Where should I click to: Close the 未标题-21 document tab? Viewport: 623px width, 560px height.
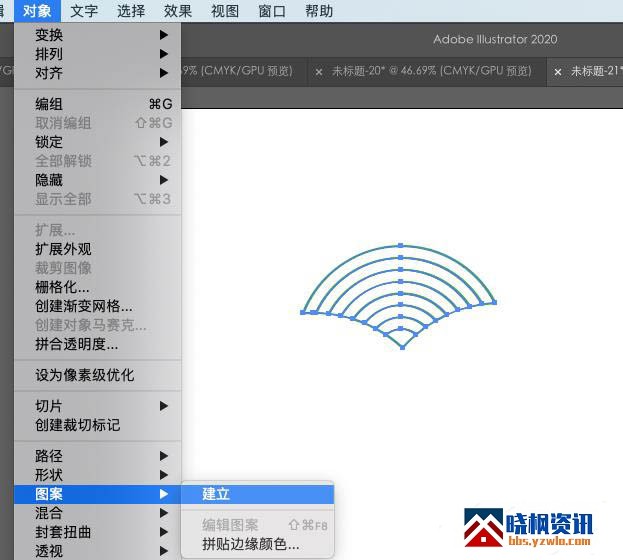(x=558, y=72)
